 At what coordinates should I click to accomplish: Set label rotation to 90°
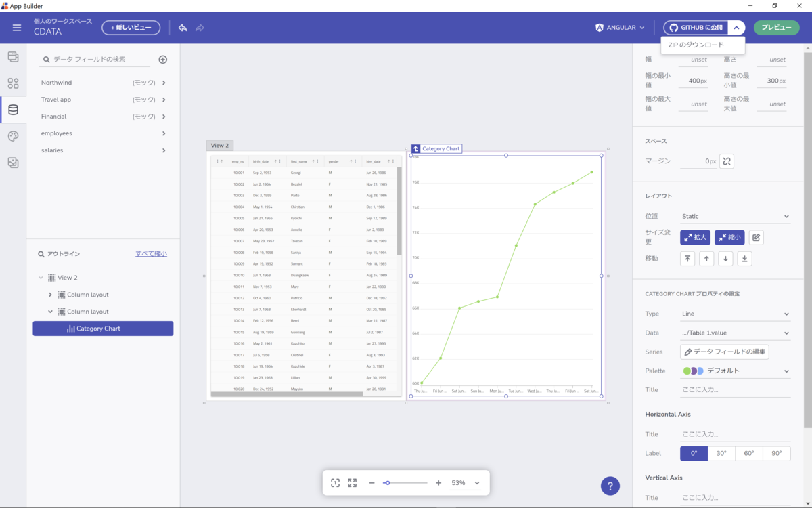[x=777, y=454]
